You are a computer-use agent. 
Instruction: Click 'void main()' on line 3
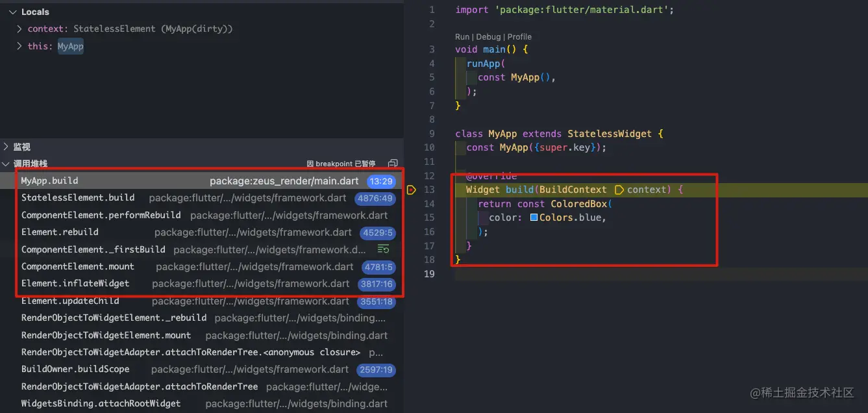pyautogui.click(x=486, y=49)
